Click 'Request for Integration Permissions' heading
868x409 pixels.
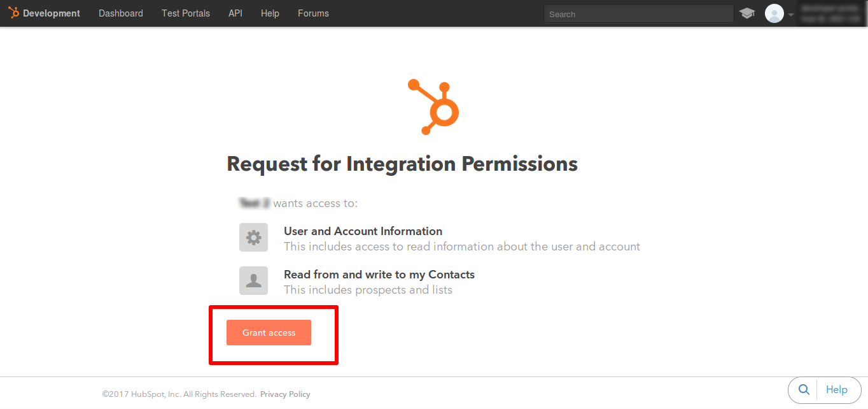[402, 164]
